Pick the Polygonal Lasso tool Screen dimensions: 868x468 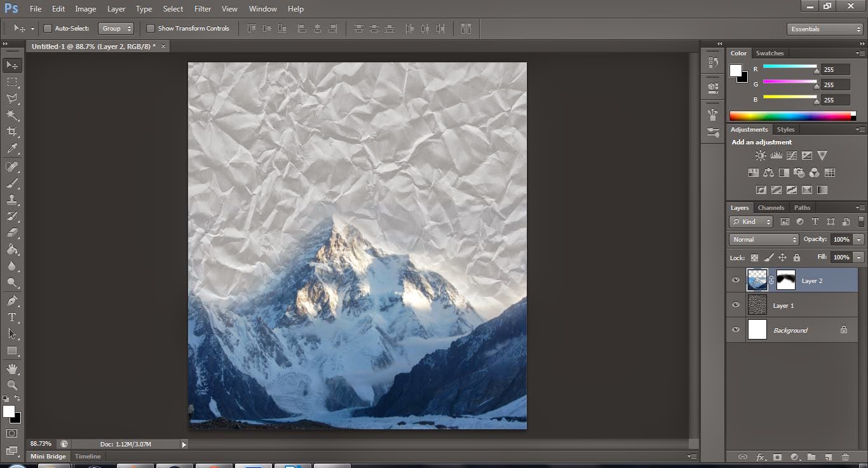[12, 99]
